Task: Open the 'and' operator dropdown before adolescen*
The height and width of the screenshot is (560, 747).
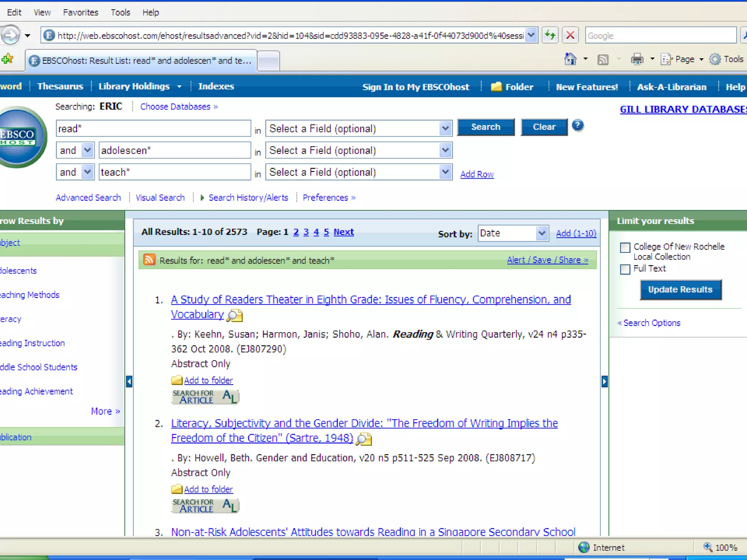Action: (87, 150)
